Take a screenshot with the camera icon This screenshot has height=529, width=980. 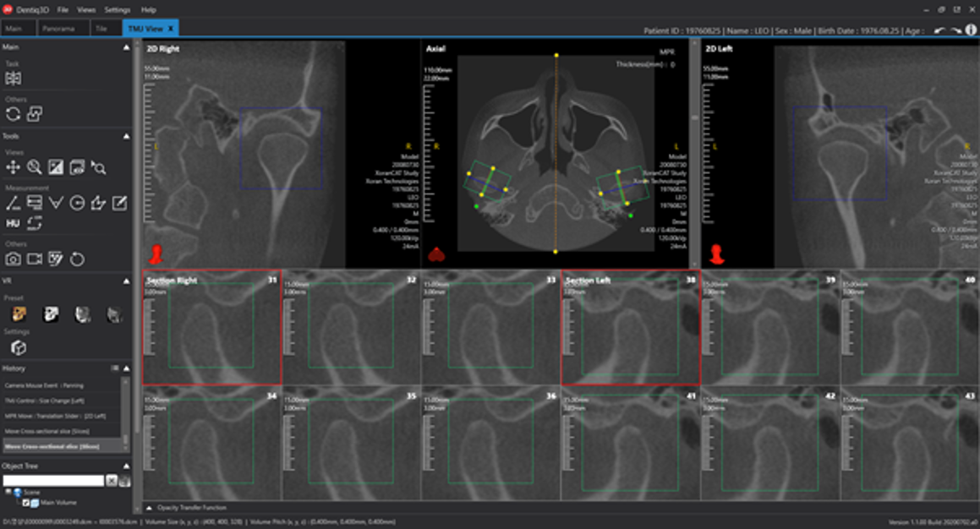13,259
